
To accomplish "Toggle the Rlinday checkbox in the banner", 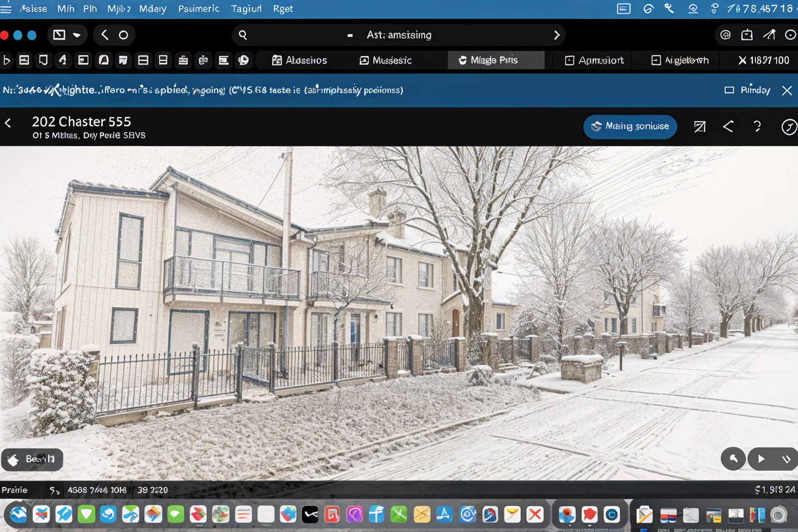I will coord(729,90).
